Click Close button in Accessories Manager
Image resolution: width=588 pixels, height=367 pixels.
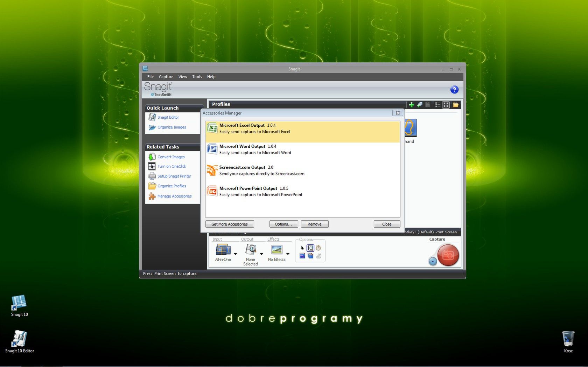[x=387, y=224]
